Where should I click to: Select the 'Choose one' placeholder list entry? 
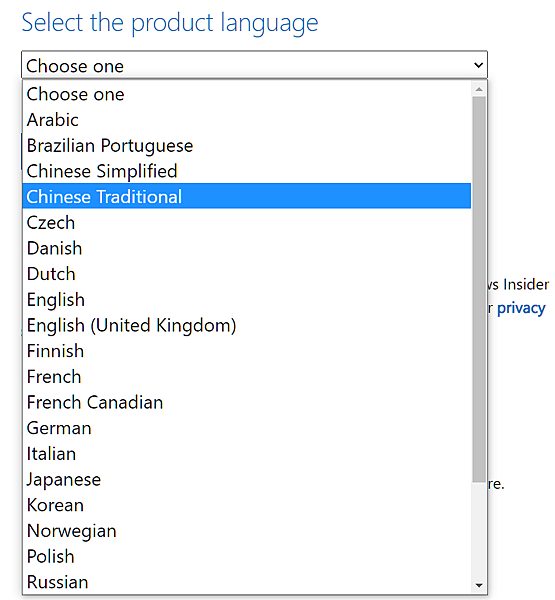pyautogui.click(x=246, y=94)
